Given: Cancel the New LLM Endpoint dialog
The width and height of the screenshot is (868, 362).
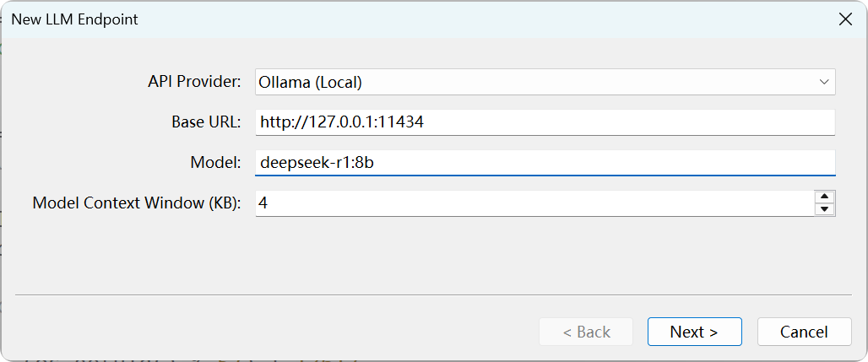Looking at the screenshot, I should 803,332.
